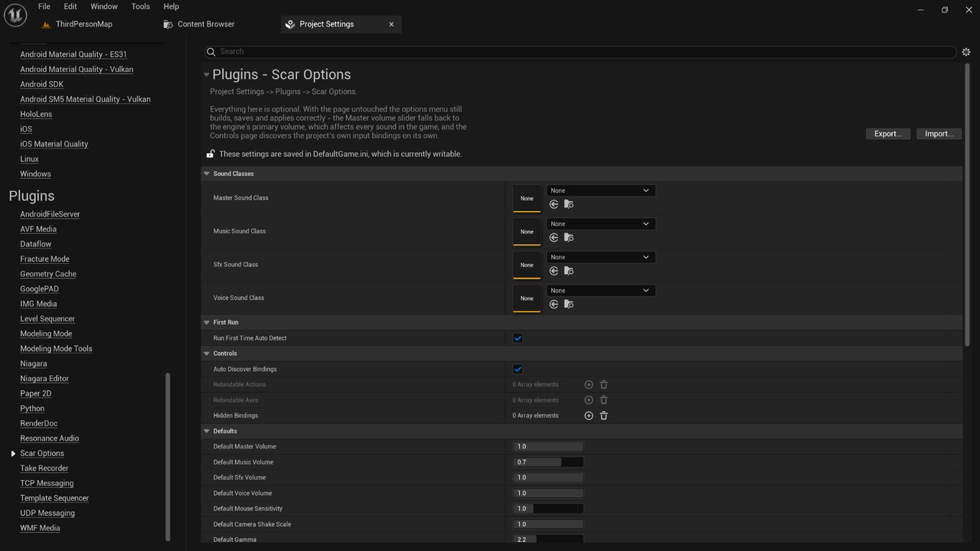The width and height of the screenshot is (980, 551).
Task: Close the Project Settings tab
Action: coord(391,24)
